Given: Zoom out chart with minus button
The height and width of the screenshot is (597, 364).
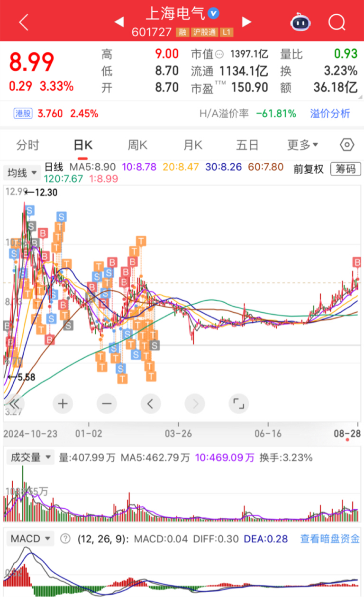Looking at the screenshot, I should tap(107, 404).
